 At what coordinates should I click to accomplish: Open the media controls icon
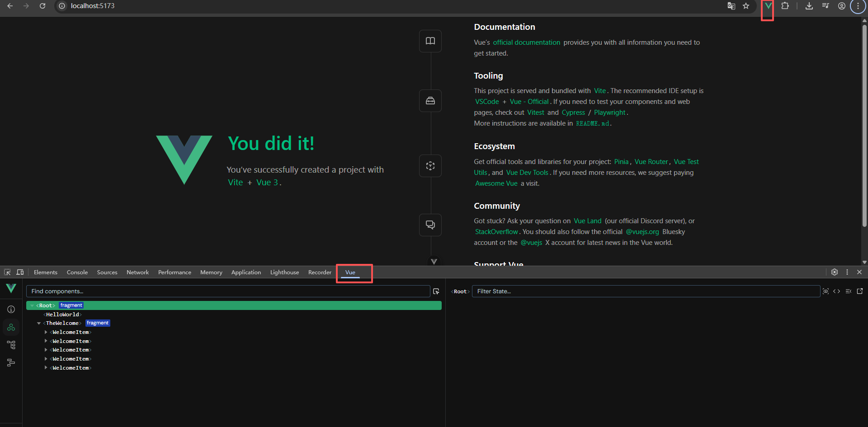pyautogui.click(x=826, y=6)
